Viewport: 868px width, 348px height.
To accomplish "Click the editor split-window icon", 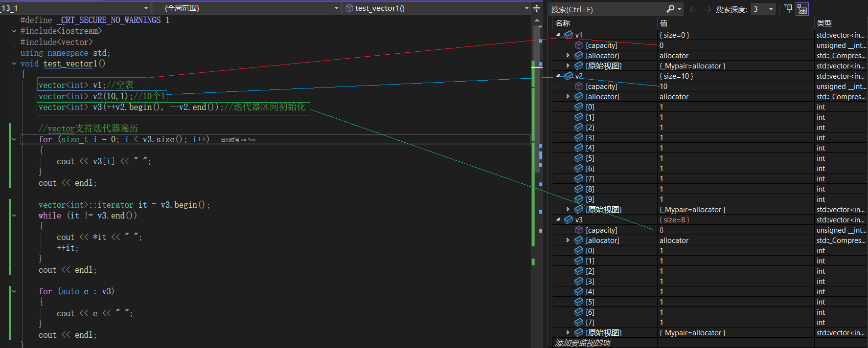I will (x=537, y=8).
